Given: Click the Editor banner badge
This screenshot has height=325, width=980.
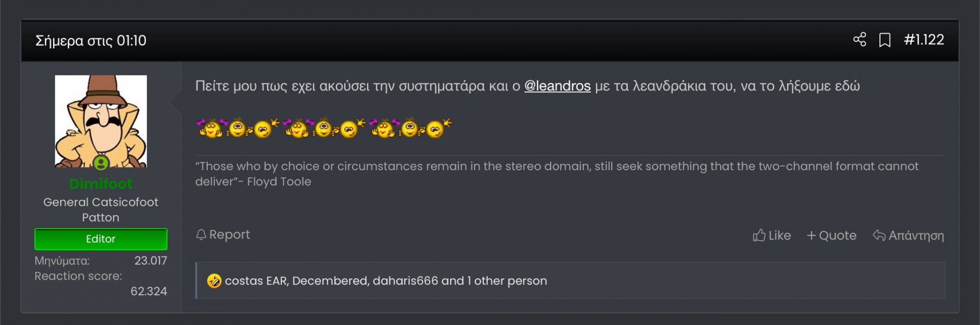Looking at the screenshot, I should [x=101, y=239].
